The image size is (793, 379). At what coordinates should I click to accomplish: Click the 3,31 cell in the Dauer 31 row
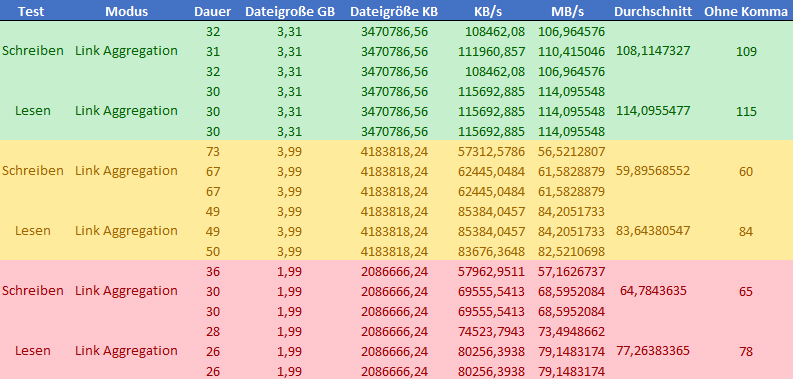click(x=290, y=52)
